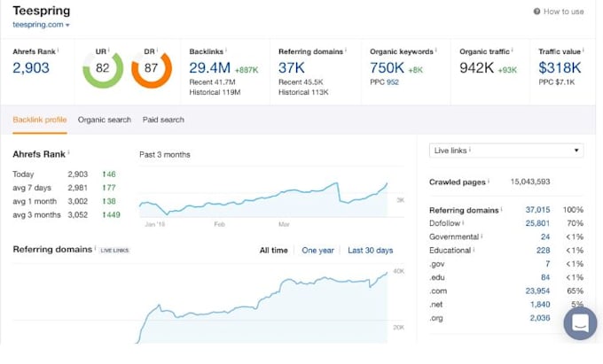Open the .net count of 1,840
This screenshot has width=603, height=364.
coord(540,305)
